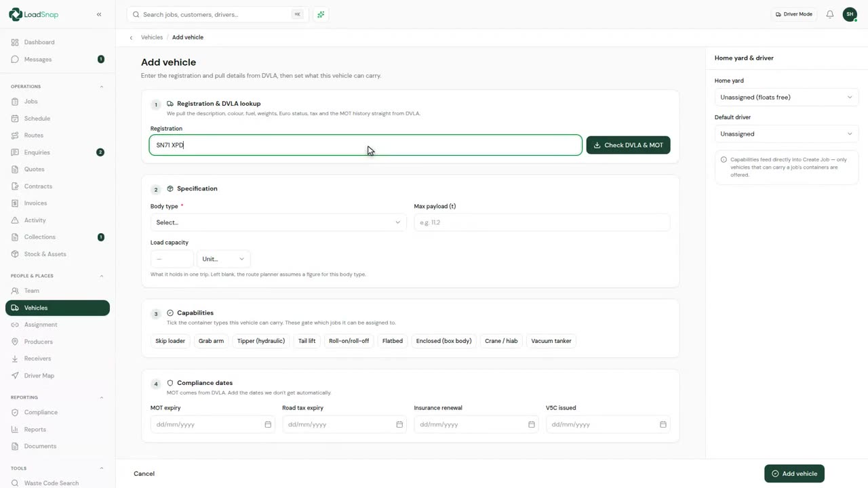Open the Insurance renewal calendar picker
The height and width of the screenshot is (488, 868).
[x=531, y=424]
